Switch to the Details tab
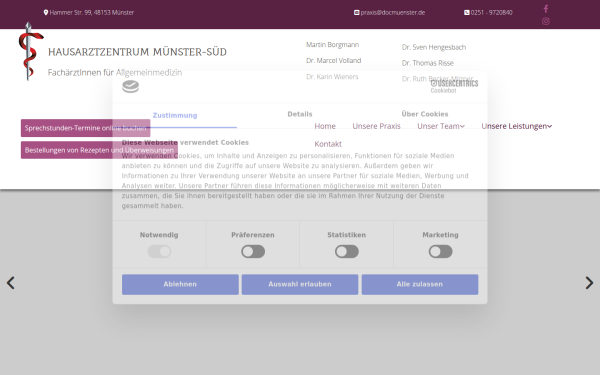The image size is (600, 375). click(300, 114)
